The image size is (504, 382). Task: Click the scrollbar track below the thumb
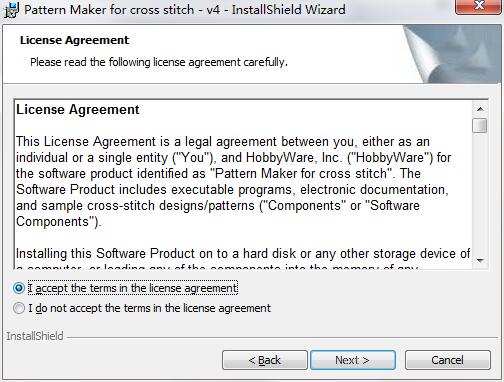click(x=480, y=193)
